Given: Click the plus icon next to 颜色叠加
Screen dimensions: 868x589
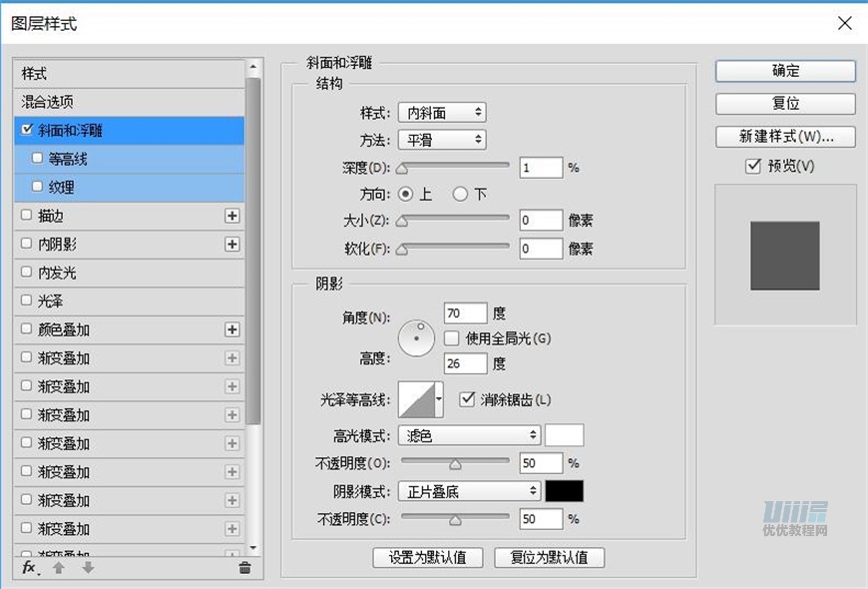Looking at the screenshot, I should click(232, 329).
